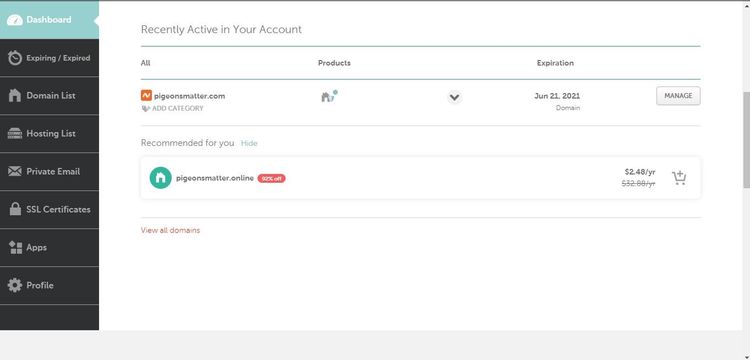The height and width of the screenshot is (360, 750).
Task: Click the SSL Certificates padlock icon
Action: coord(15,209)
